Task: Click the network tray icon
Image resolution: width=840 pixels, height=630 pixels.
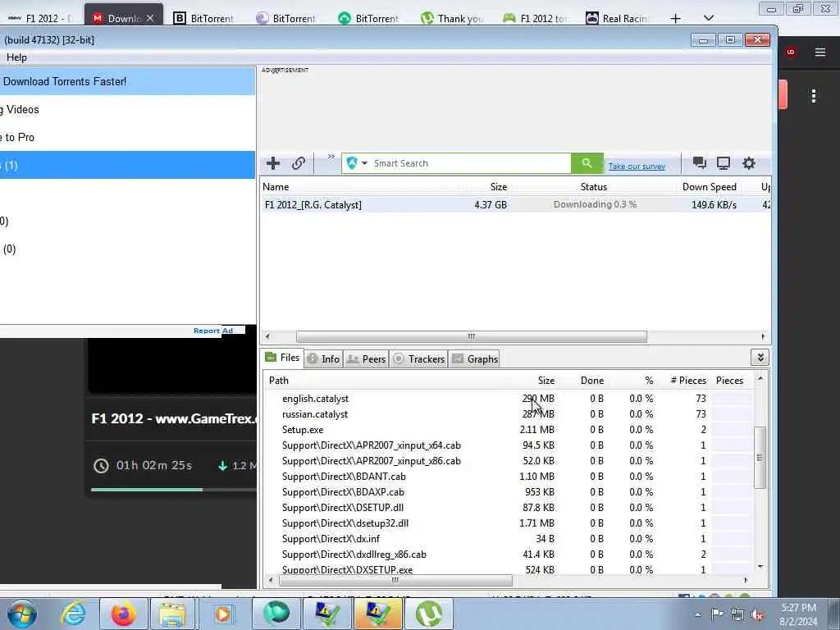Action: tap(737, 614)
